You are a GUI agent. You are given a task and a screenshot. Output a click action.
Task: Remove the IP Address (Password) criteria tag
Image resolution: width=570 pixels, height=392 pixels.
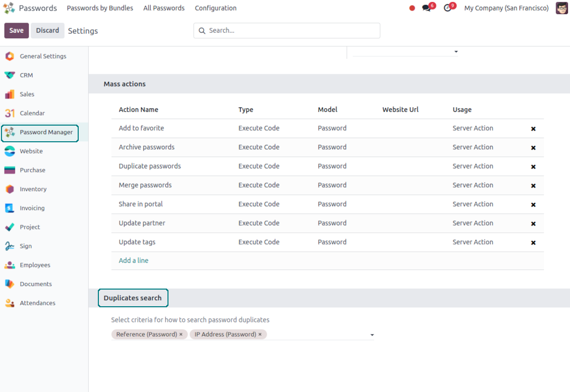pyautogui.click(x=260, y=334)
